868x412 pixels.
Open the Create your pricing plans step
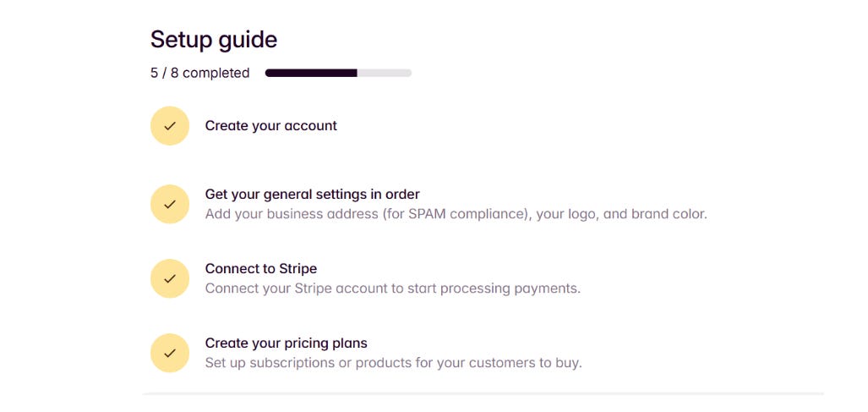(x=286, y=343)
